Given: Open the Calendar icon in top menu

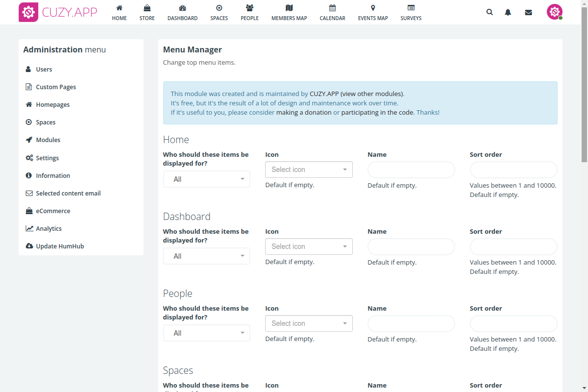Looking at the screenshot, I should (x=332, y=8).
